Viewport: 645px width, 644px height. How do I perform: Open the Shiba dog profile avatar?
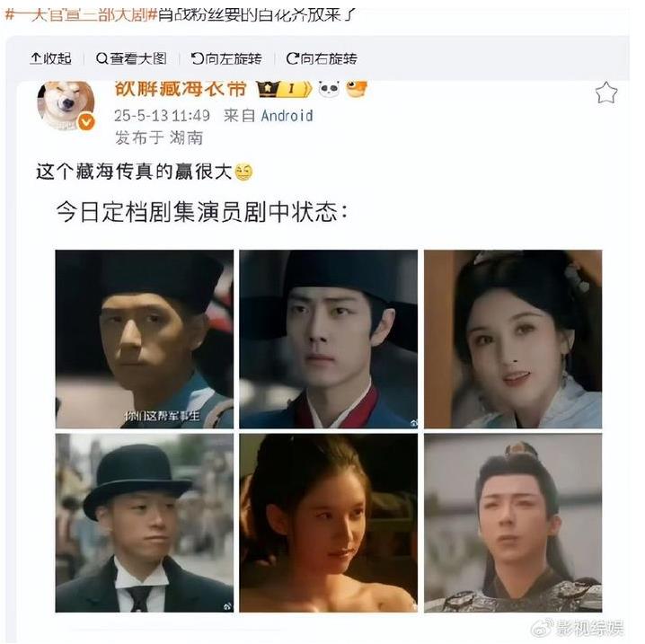coord(66,105)
